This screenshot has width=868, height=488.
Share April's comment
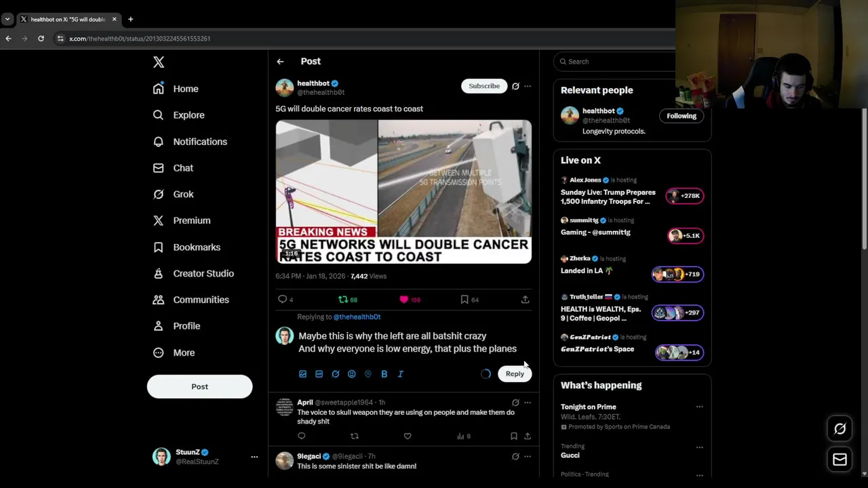pyautogui.click(x=528, y=436)
